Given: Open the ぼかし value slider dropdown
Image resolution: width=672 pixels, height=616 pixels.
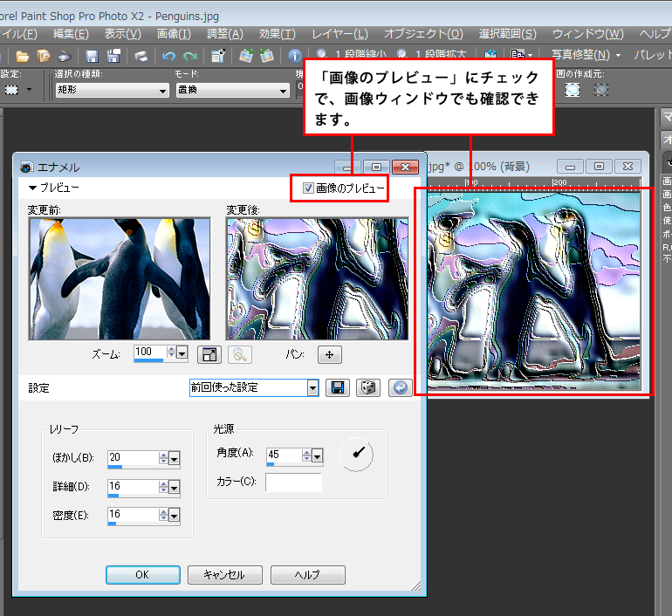Looking at the screenshot, I should (x=174, y=459).
